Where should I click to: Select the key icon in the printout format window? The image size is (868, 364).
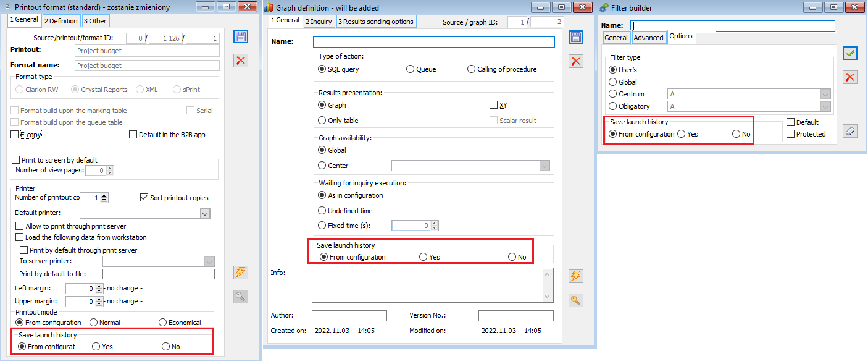[241, 296]
